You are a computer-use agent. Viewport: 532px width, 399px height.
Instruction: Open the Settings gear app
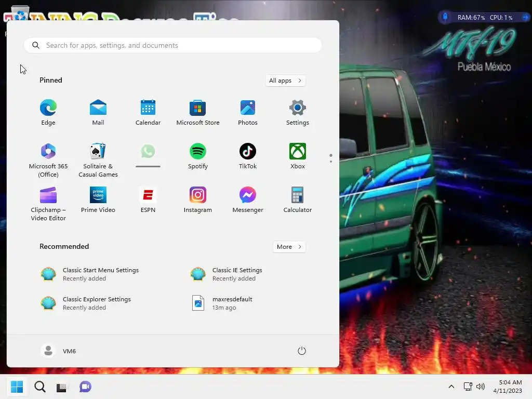[298, 113]
